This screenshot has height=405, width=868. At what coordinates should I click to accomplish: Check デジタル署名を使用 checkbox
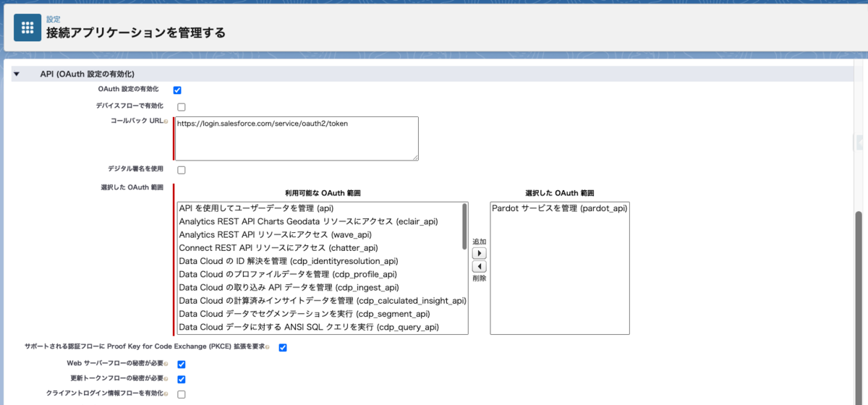[182, 170]
